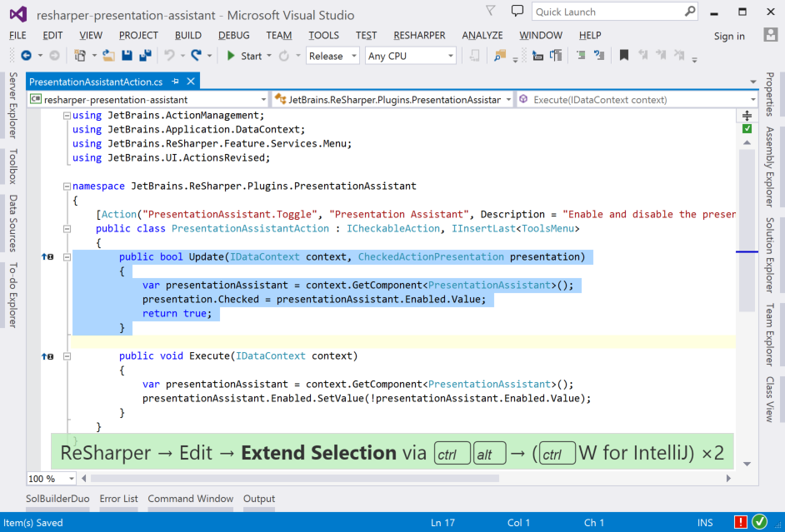
Task: Click the clear bookmarks icon
Action: [679, 56]
